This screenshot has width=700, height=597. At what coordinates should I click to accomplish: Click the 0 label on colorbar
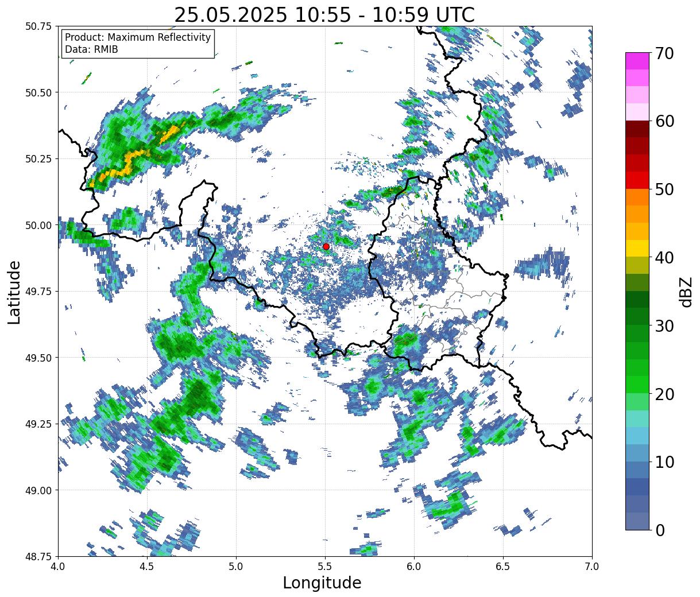pos(660,530)
